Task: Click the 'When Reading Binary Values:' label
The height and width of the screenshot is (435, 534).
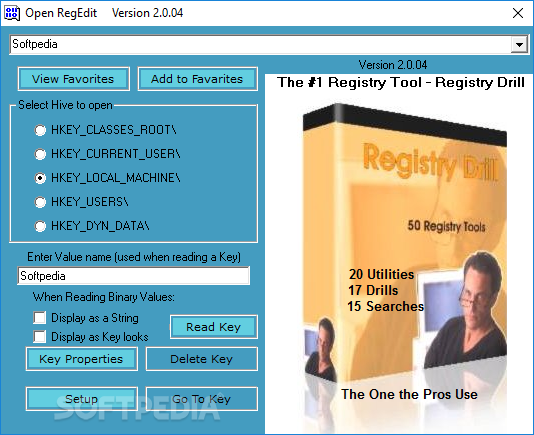Action: pyautogui.click(x=104, y=297)
